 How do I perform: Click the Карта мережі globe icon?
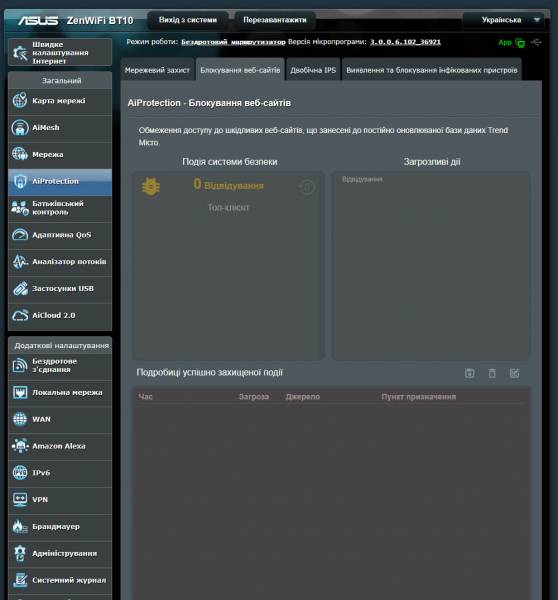pyautogui.click(x=20, y=101)
